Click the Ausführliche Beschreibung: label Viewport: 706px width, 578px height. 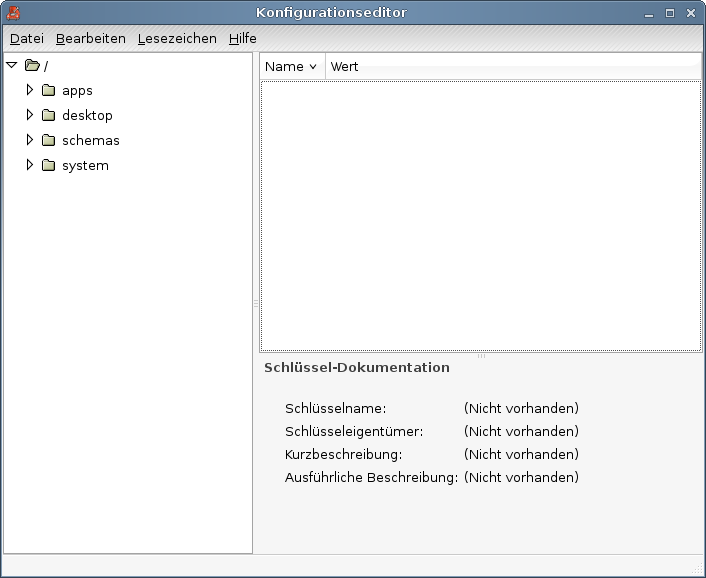[371, 478]
